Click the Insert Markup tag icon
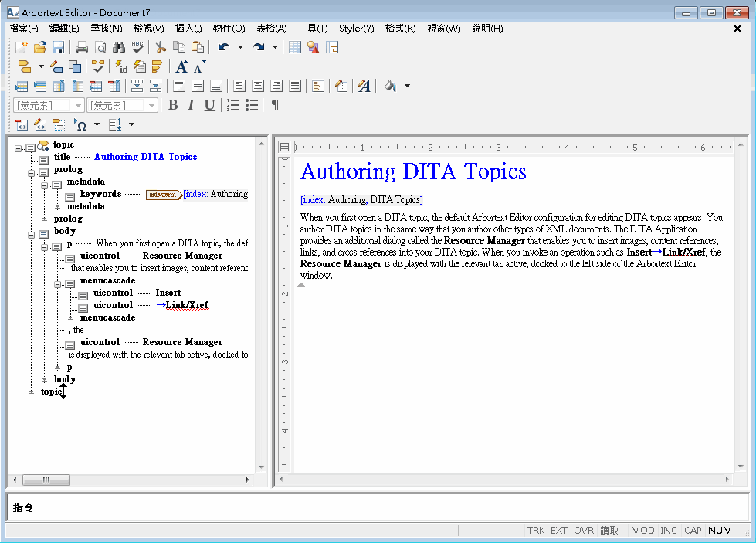 pos(25,66)
